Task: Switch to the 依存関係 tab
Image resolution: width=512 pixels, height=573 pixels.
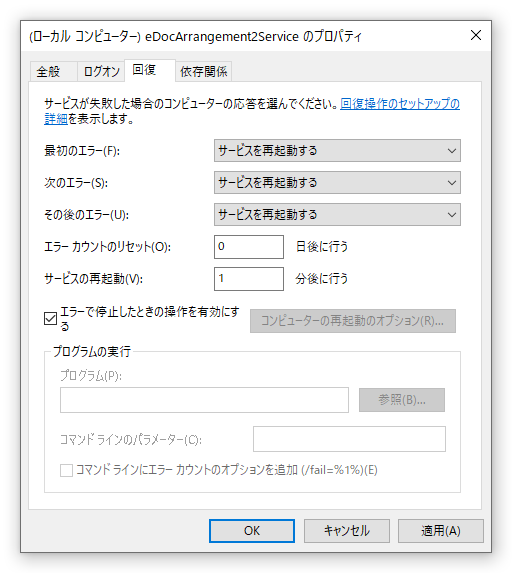Action: tap(204, 71)
